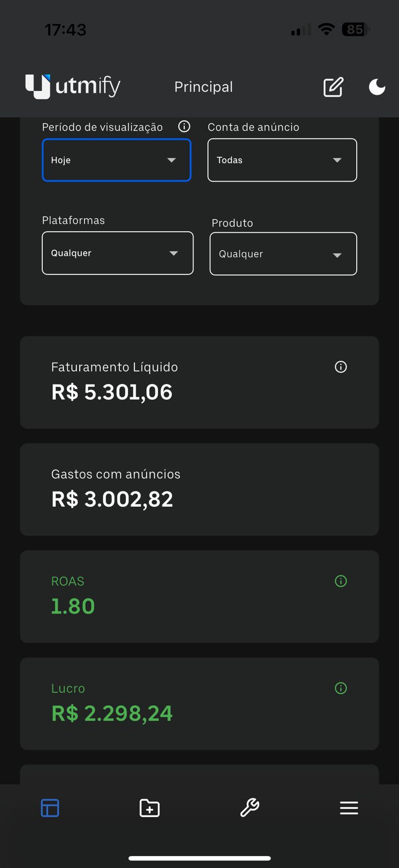Tap the Principal page title
Screen dimensions: 399x868
click(x=203, y=87)
